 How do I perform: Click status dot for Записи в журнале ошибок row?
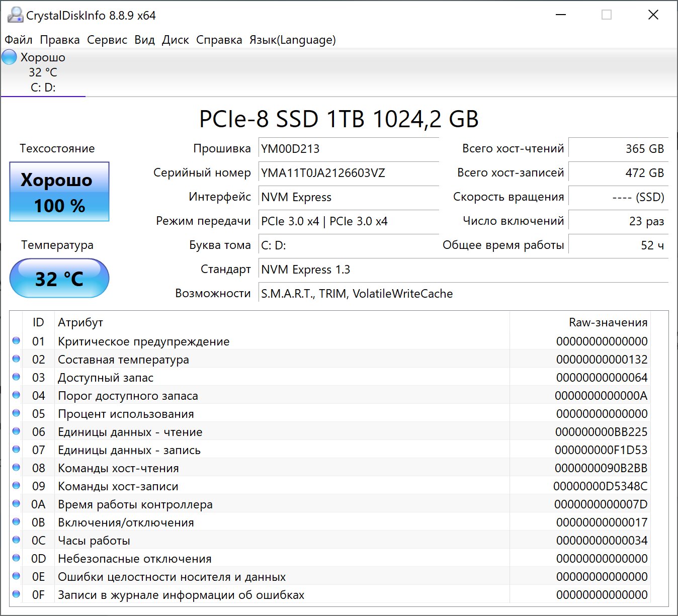coord(16,594)
